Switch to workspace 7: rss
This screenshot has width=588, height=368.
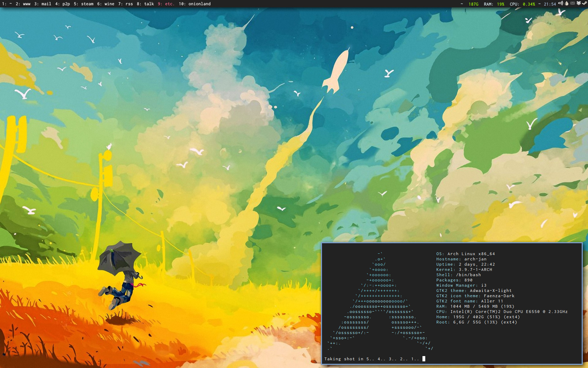pos(125,4)
